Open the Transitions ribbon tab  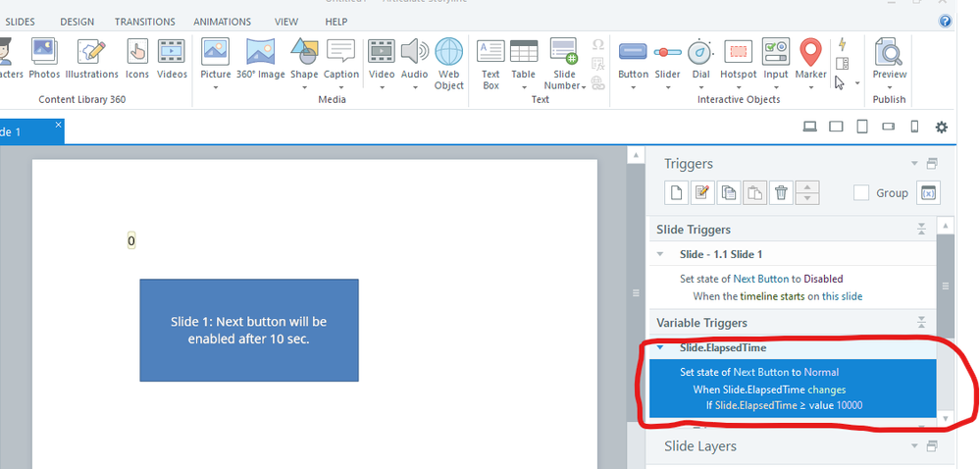[144, 22]
